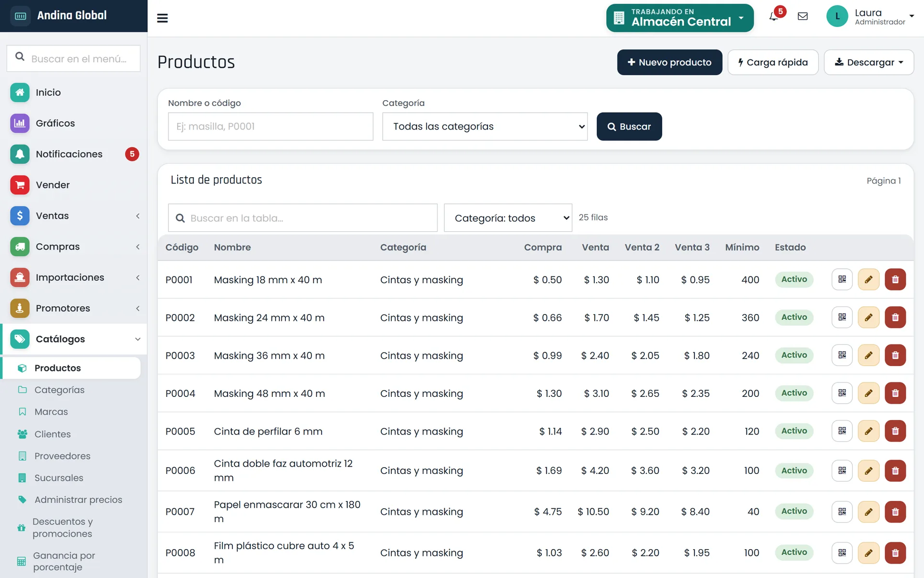Toggle the hamburger sidebar menu icon

click(162, 18)
